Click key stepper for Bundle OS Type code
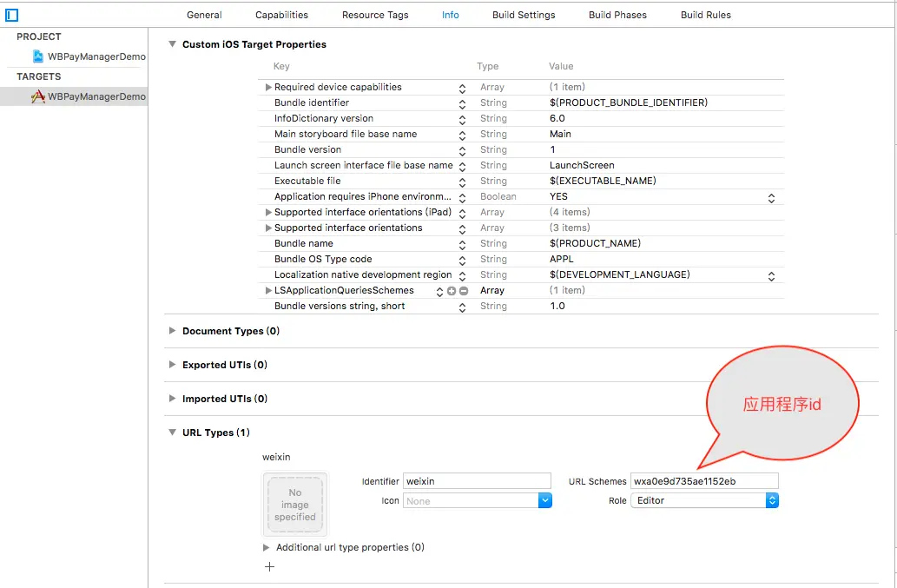897x588 pixels. point(462,261)
